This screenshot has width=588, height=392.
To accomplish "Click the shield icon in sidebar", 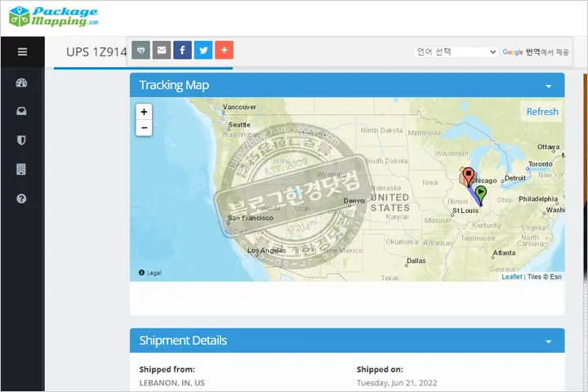I will pos(21,140).
